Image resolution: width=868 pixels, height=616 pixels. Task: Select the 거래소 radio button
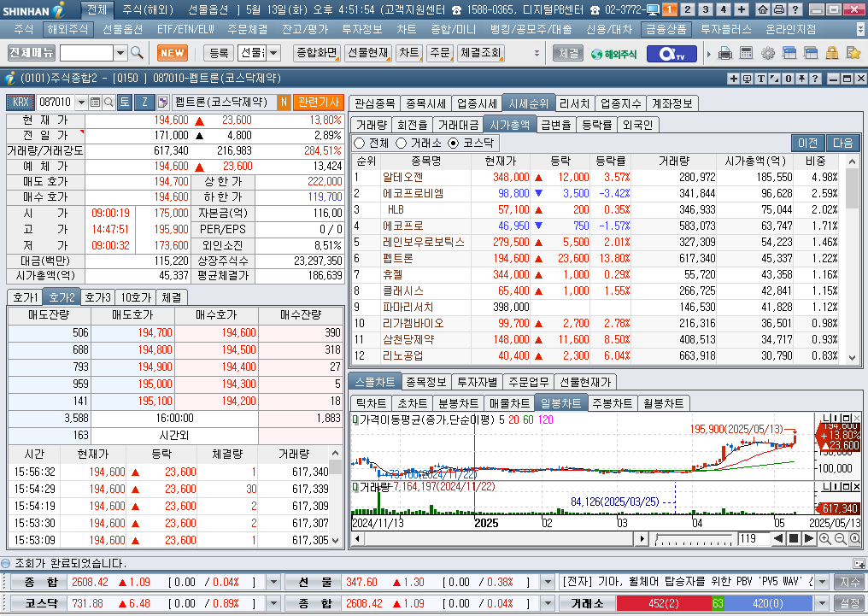402,144
